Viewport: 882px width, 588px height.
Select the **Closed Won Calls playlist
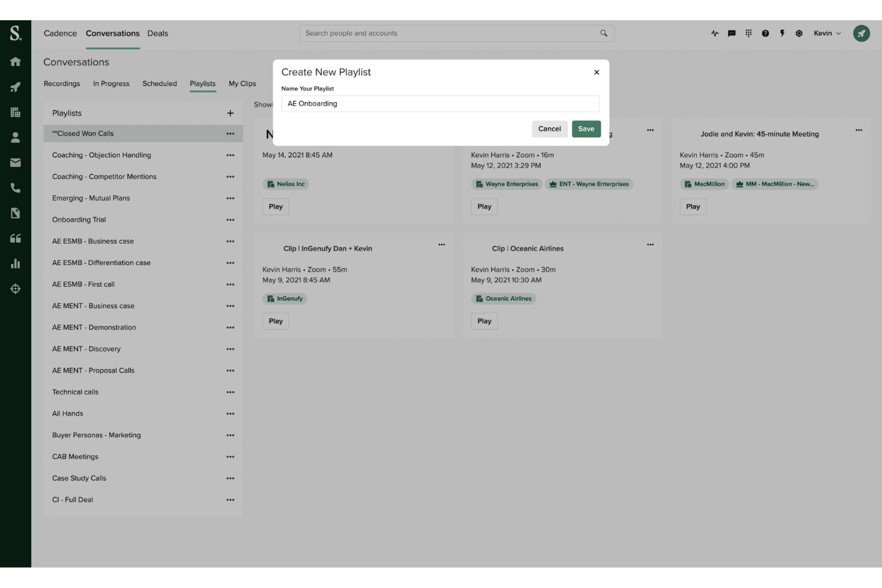[82, 133]
